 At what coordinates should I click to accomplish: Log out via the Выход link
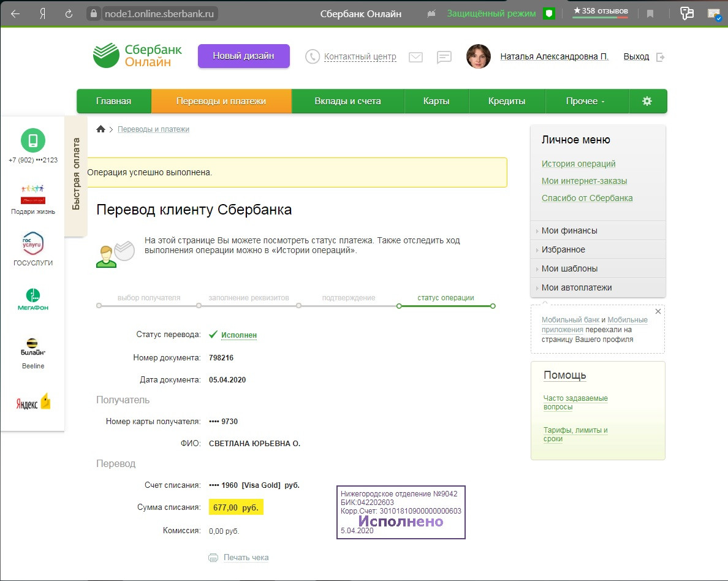[x=636, y=56]
